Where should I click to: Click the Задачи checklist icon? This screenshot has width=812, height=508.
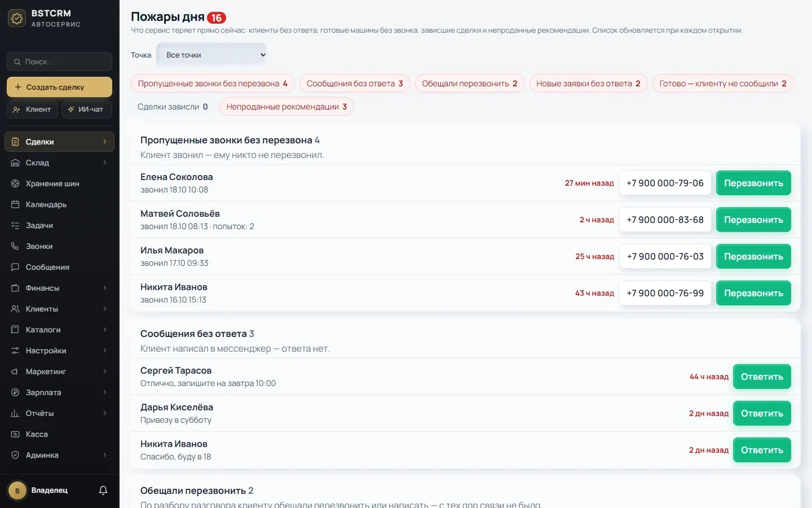click(x=15, y=225)
